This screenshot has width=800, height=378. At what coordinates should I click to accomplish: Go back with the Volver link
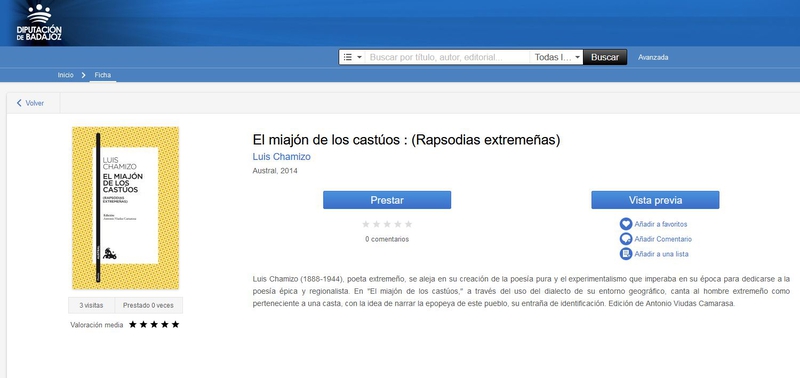click(35, 103)
